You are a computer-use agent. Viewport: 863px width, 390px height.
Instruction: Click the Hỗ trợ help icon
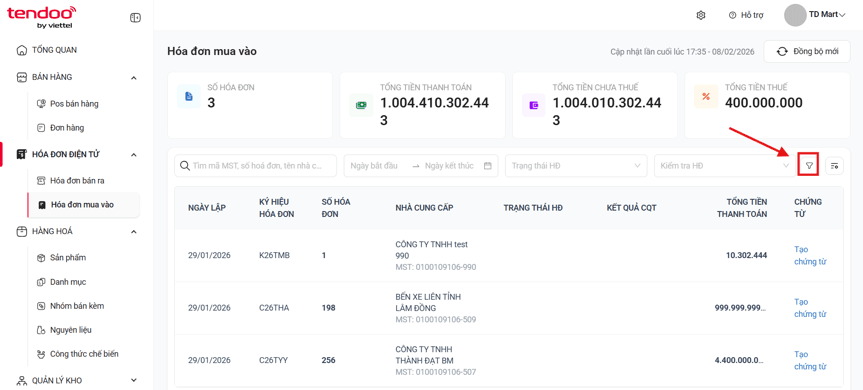point(732,15)
